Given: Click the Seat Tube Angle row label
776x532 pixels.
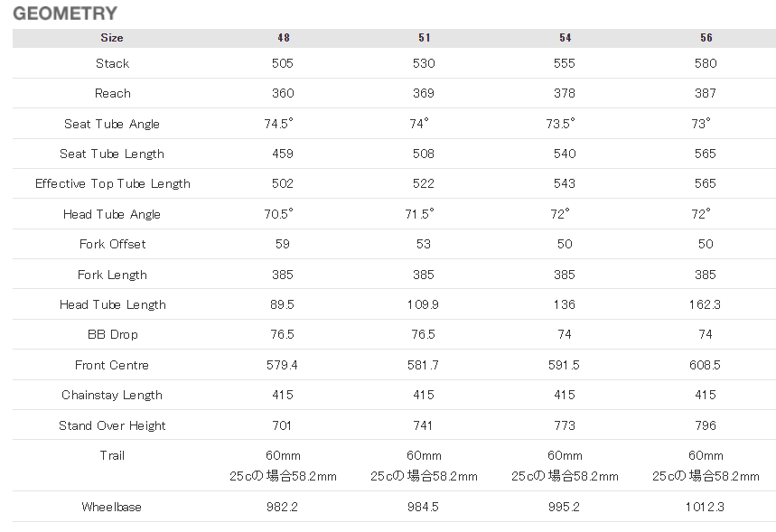Looking at the screenshot, I should pyautogui.click(x=112, y=124).
